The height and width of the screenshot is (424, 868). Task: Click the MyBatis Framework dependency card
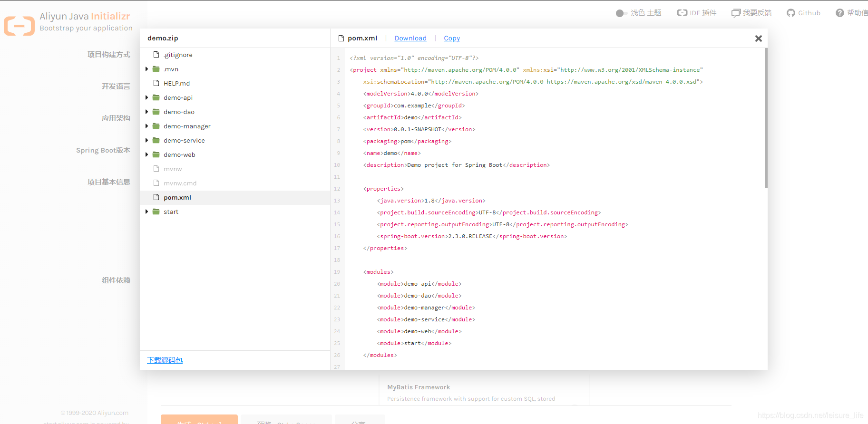[484, 391]
